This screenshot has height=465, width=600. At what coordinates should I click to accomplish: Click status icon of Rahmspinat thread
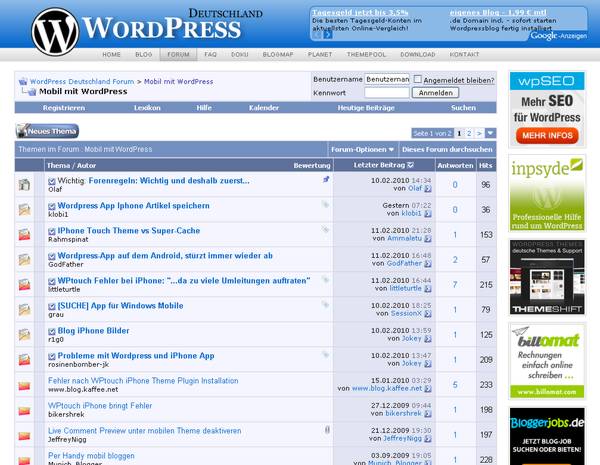tap(24, 234)
